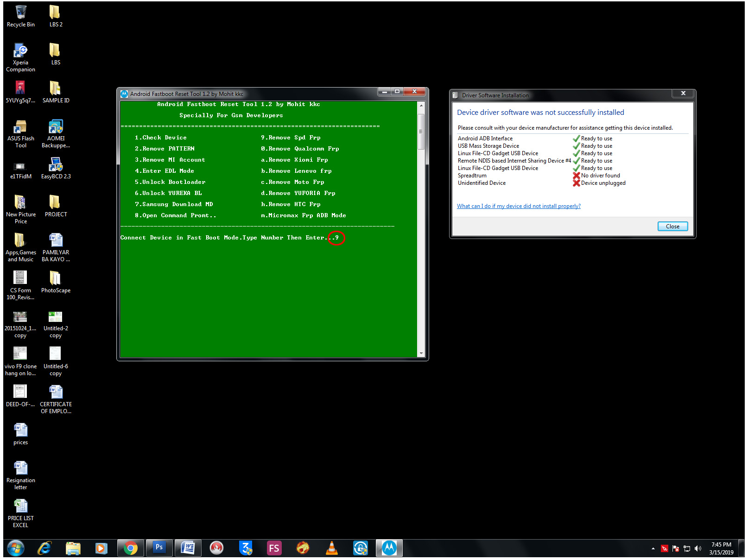Select the Spreadtrum row in driver list

pos(541,176)
